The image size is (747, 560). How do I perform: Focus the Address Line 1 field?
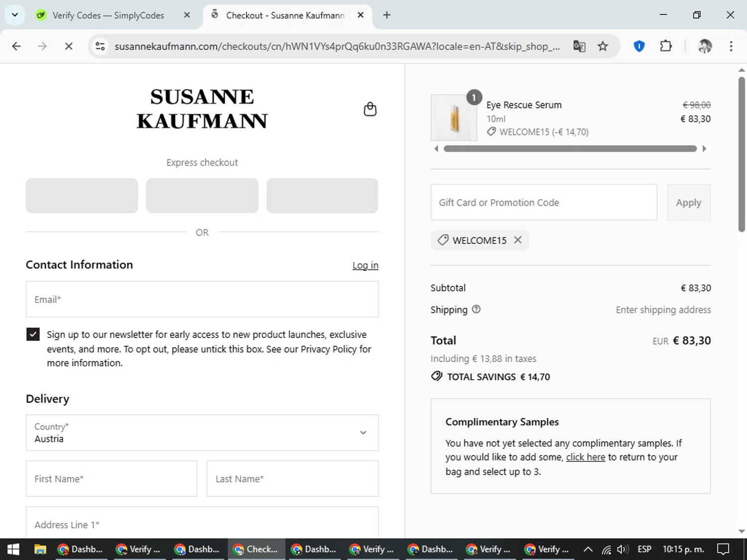click(x=202, y=523)
